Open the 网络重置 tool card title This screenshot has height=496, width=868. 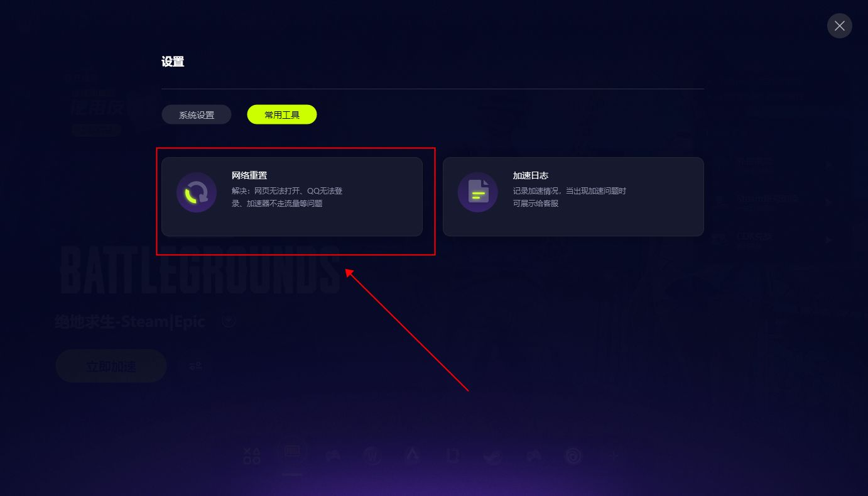[249, 175]
